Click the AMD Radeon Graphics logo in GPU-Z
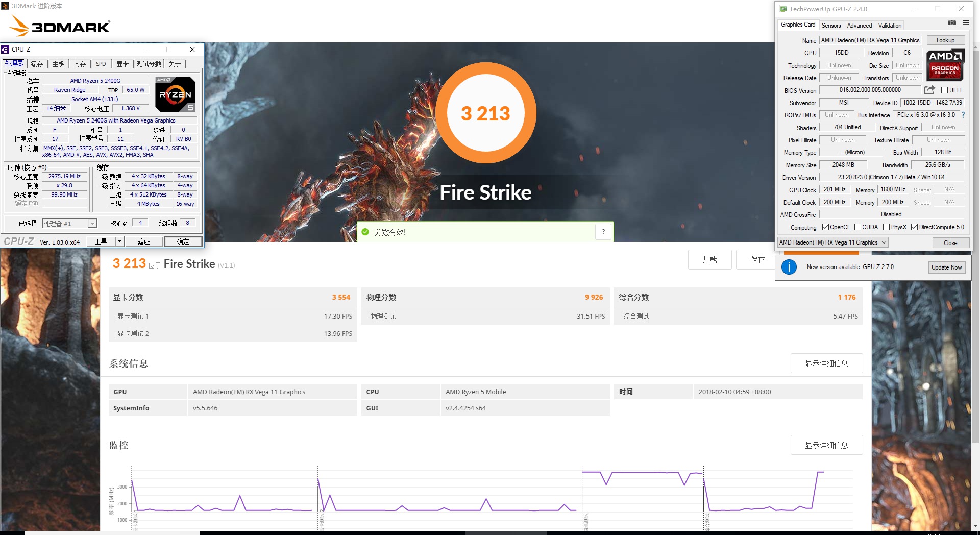 point(945,65)
